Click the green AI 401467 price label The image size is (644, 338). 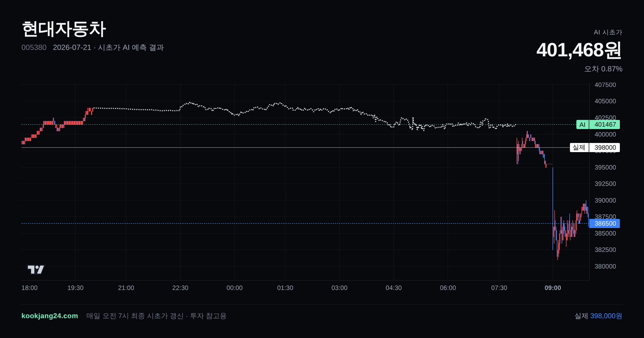[598, 124]
